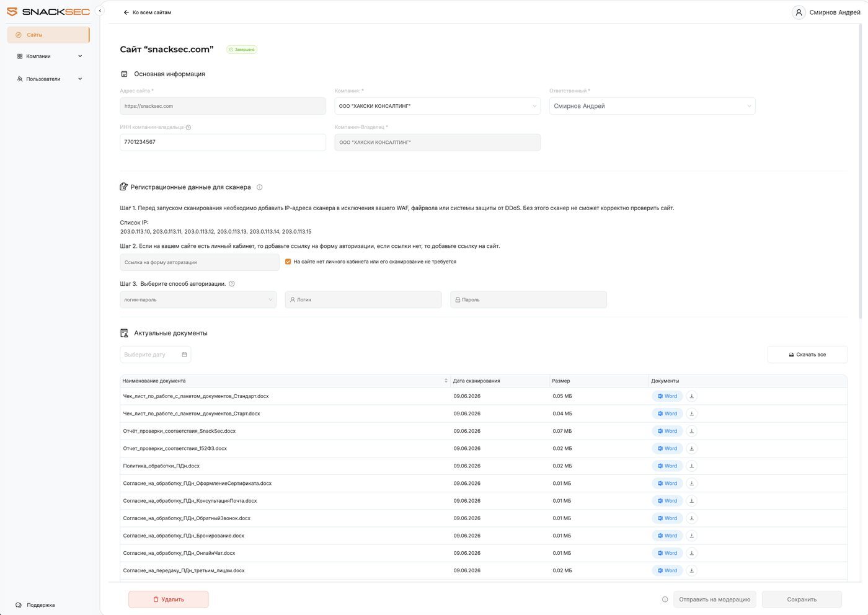Expand the Пользователи sidebar menu

(x=48, y=79)
